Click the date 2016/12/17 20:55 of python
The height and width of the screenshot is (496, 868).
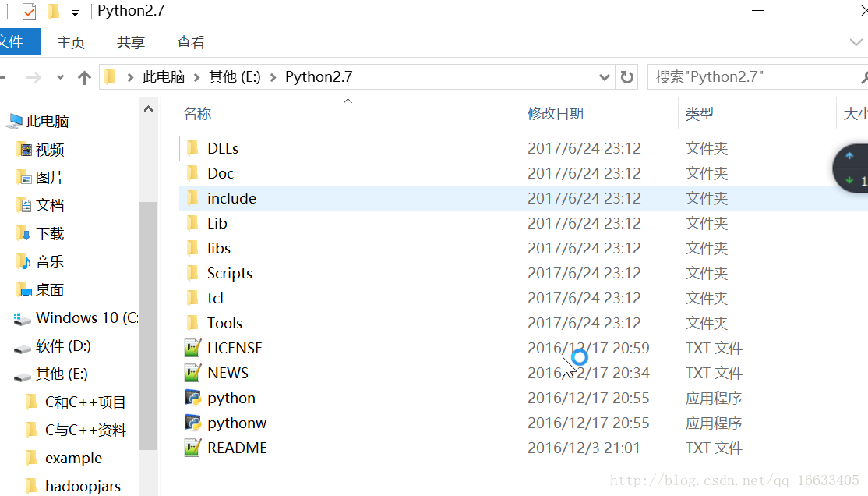point(588,398)
